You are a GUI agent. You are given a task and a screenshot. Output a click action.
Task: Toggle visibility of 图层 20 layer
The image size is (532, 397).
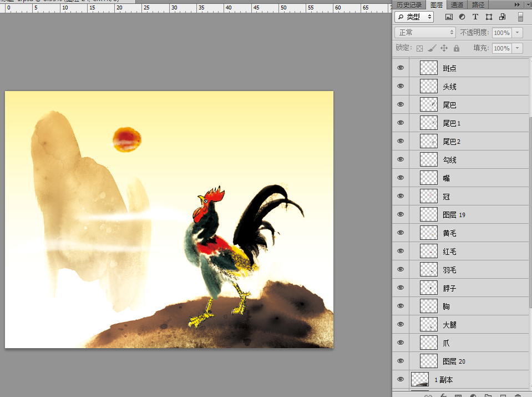pos(401,361)
